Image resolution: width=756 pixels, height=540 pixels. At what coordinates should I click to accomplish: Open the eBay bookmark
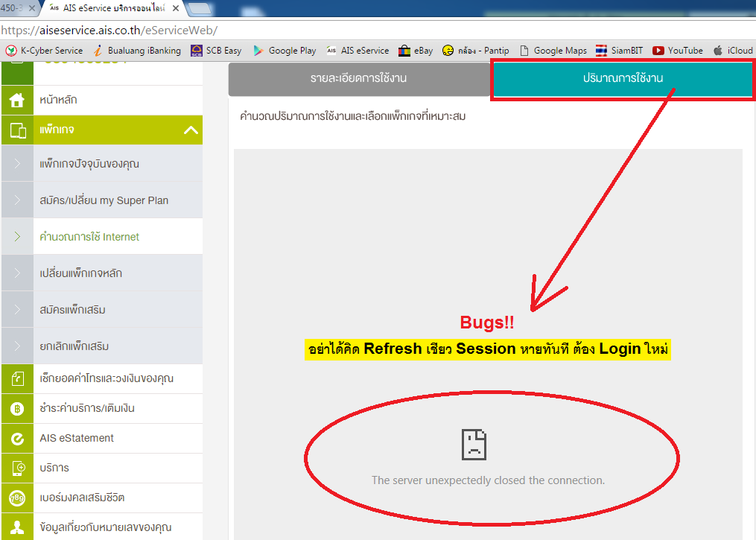tap(416, 51)
